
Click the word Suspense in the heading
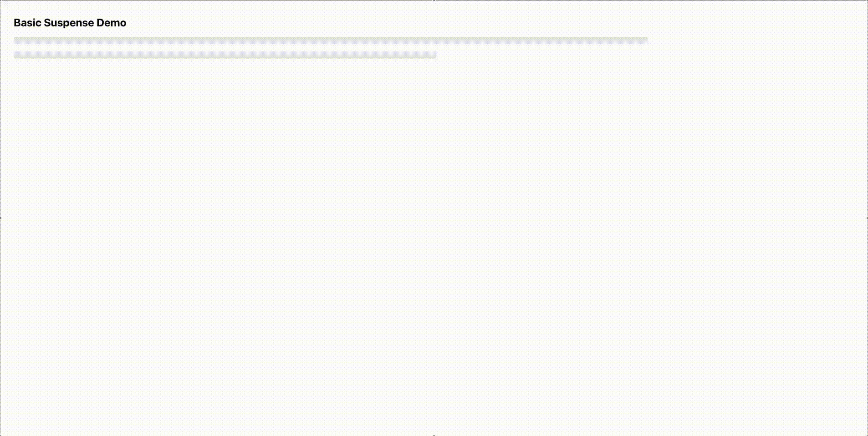[69, 23]
